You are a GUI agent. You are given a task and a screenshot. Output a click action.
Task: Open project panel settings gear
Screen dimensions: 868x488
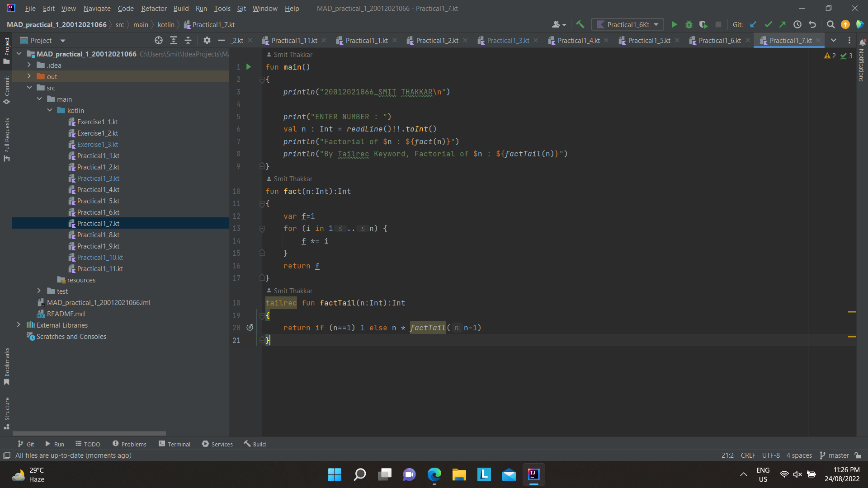207,41
